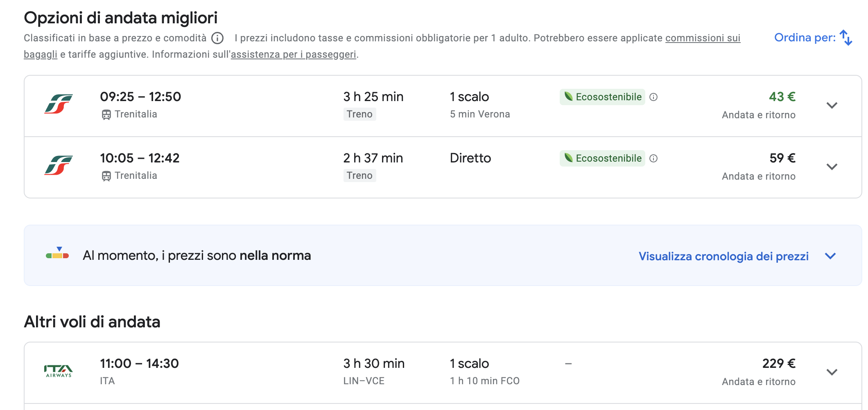Expand the ITA 11:00 – 14:30 flight details
This screenshot has width=868, height=410.
[x=832, y=372]
